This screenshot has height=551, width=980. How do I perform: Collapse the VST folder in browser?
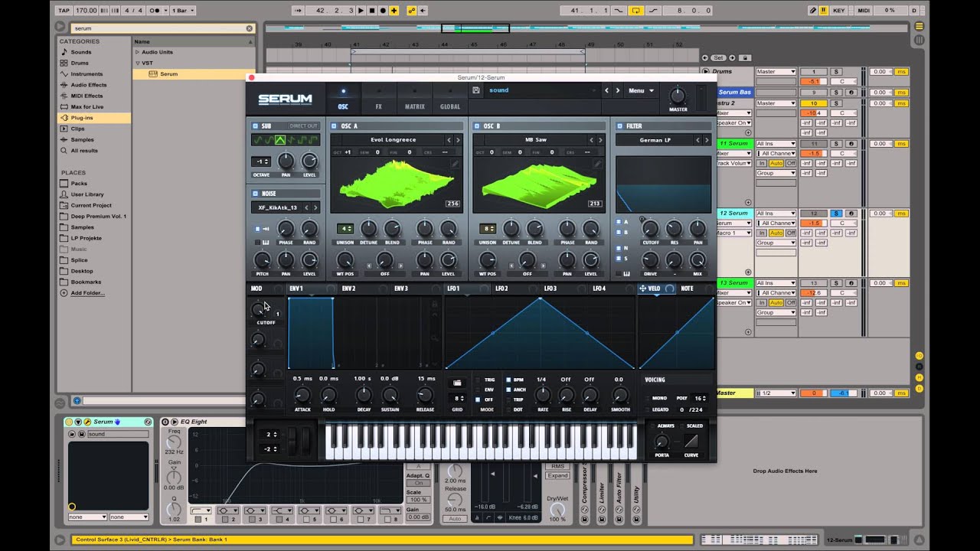(x=137, y=63)
